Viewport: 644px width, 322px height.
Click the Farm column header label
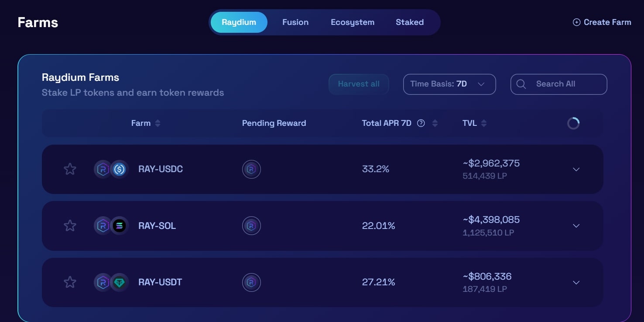pyautogui.click(x=141, y=123)
